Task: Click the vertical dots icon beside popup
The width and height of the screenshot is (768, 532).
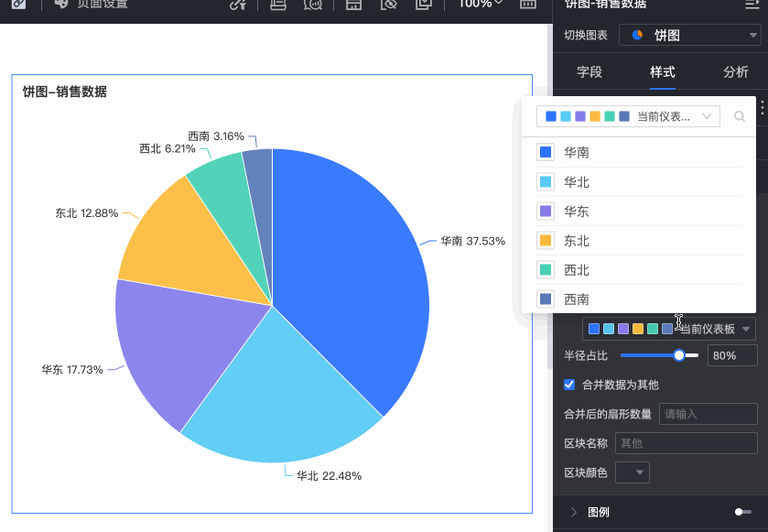Action: pos(763,108)
